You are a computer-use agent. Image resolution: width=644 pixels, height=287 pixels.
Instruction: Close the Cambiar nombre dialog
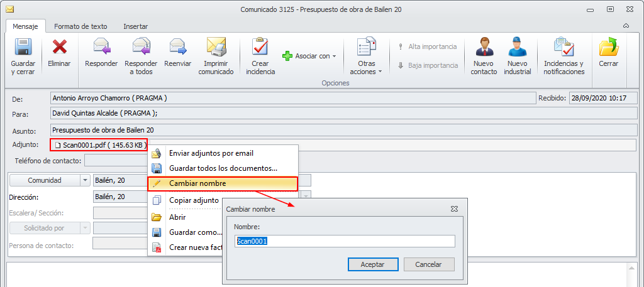[x=454, y=208]
